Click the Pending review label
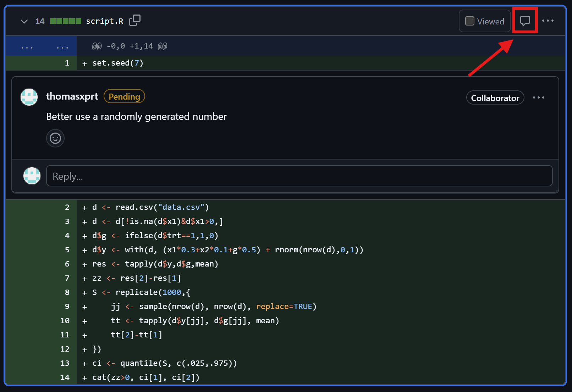The width and height of the screenshot is (572, 392). (x=124, y=96)
